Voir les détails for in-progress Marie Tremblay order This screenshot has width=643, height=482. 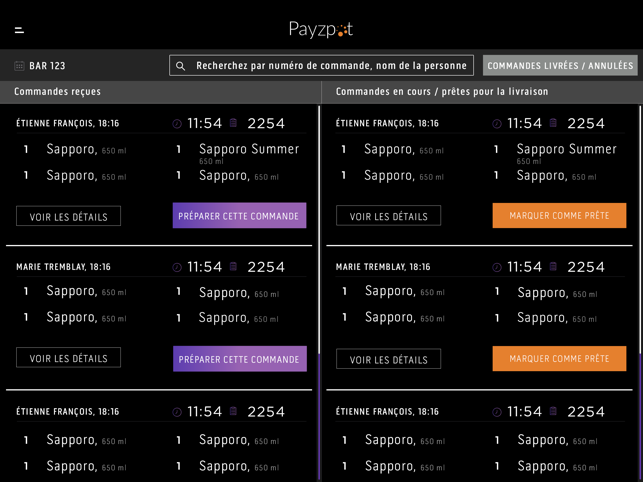pos(388,359)
